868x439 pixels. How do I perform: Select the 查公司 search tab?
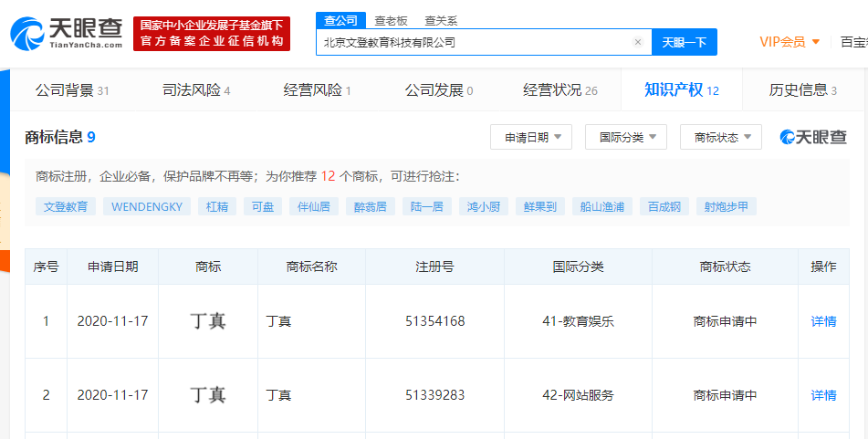click(x=341, y=20)
